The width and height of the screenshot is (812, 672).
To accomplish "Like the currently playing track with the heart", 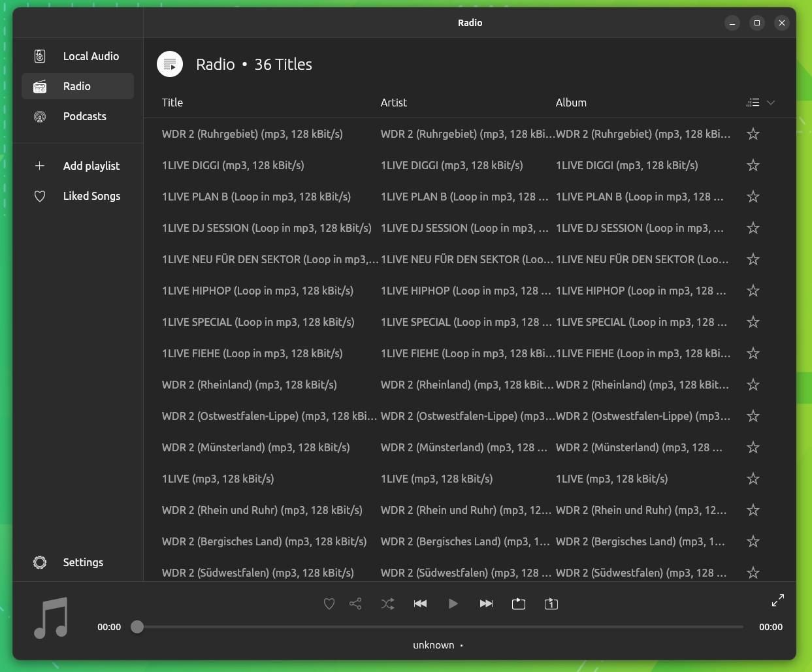I will coord(329,603).
